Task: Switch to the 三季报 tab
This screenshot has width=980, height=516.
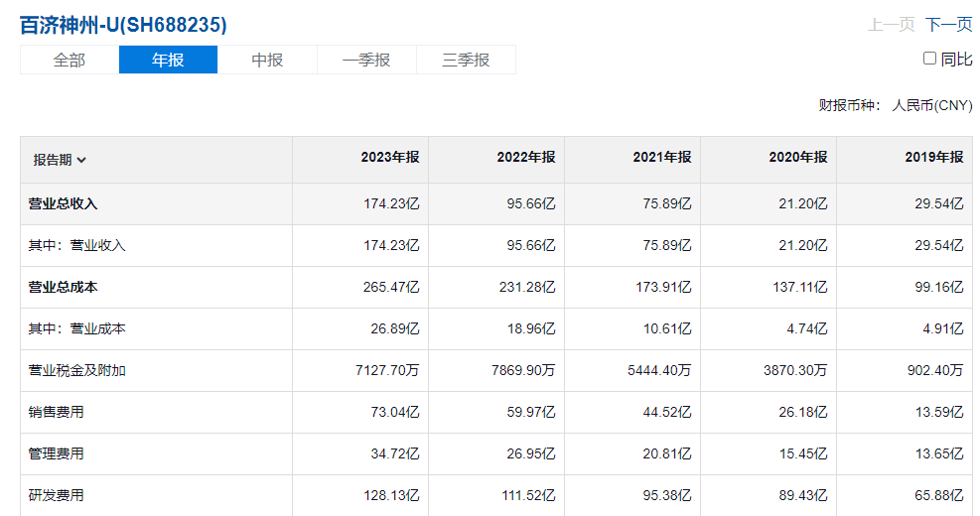Action: click(x=466, y=60)
